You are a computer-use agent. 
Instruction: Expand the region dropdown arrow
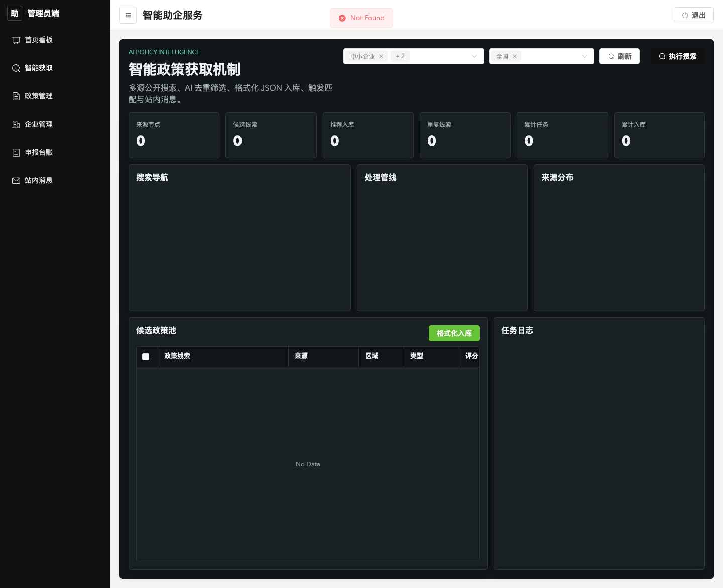click(x=585, y=56)
